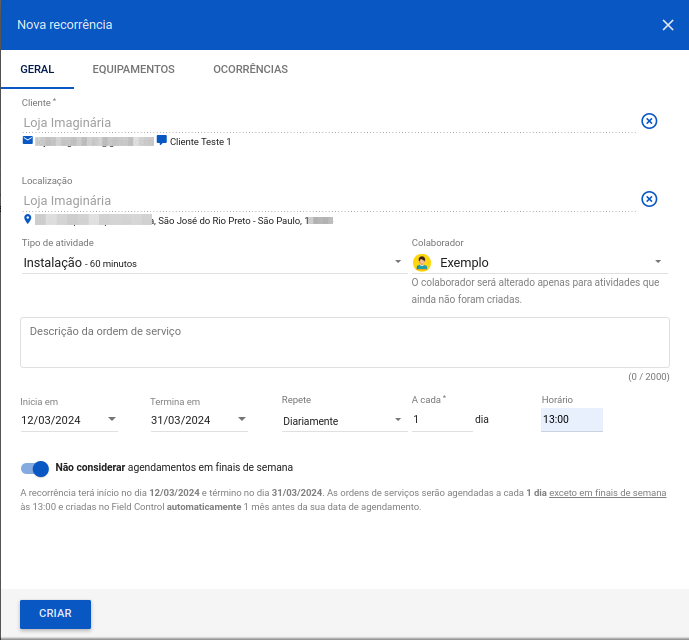
Task: Open the Termina em date picker arrow
Action: (242, 419)
